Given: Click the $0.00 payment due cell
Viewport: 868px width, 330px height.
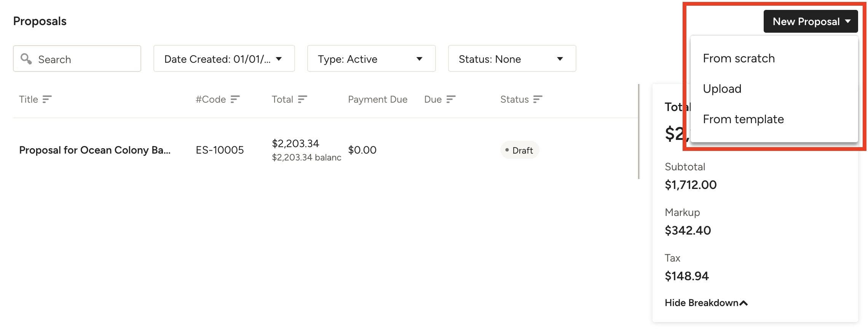Looking at the screenshot, I should (362, 150).
